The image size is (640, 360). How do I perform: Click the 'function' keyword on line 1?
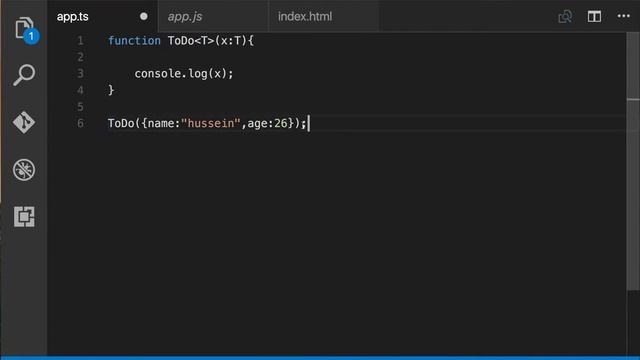[x=134, y=41]
